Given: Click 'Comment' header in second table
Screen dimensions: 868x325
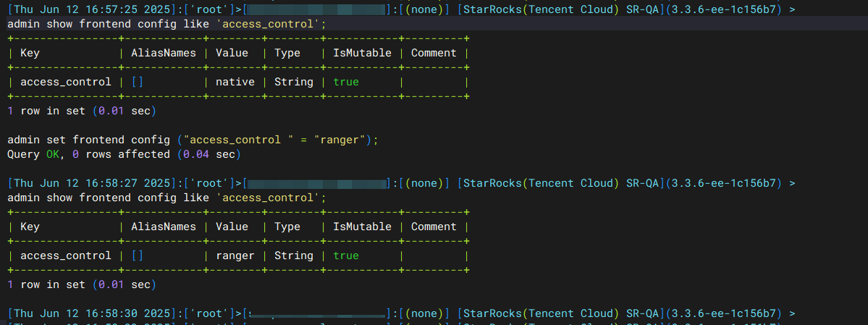Looking at the screenshot, I should [x=434, y=227].
